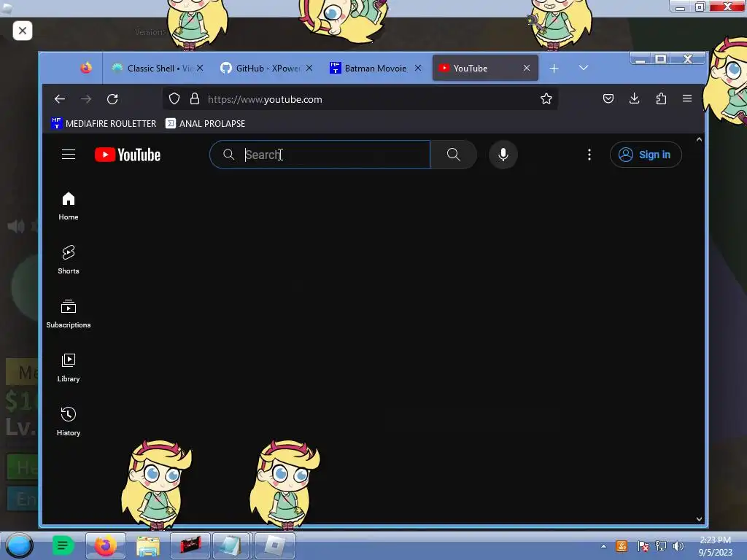Open Shorts from the sidebar

(x=69, y=260)
